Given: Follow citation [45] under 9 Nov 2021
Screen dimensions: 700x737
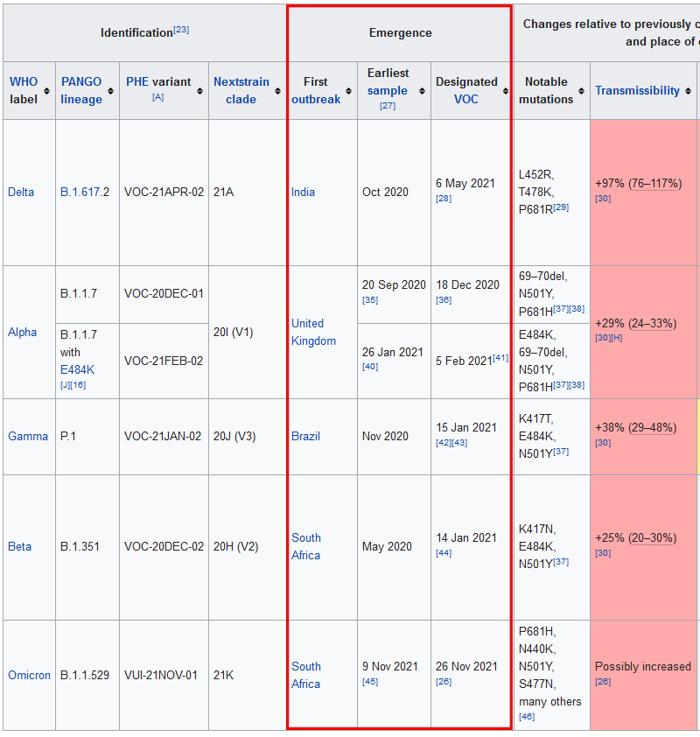Looking at the screenshot, I should [370, 682].
